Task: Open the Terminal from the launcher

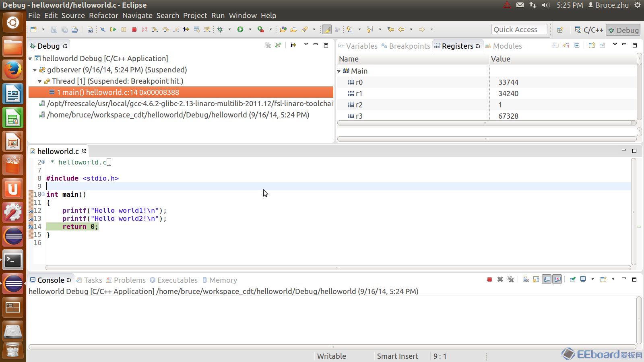Action: click(x=13, y=260)
